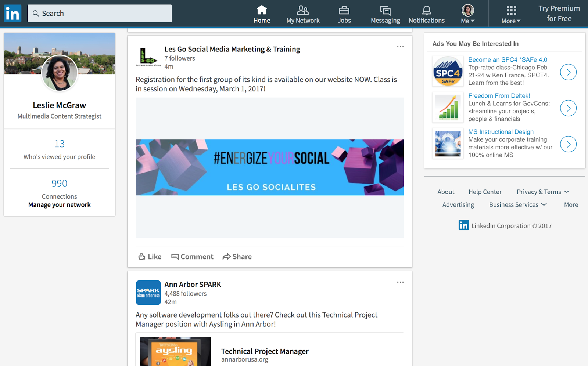The height and width of the screenshot is (366, 588).
Task: Like the Les Go Social Media post
Action: 149,256
